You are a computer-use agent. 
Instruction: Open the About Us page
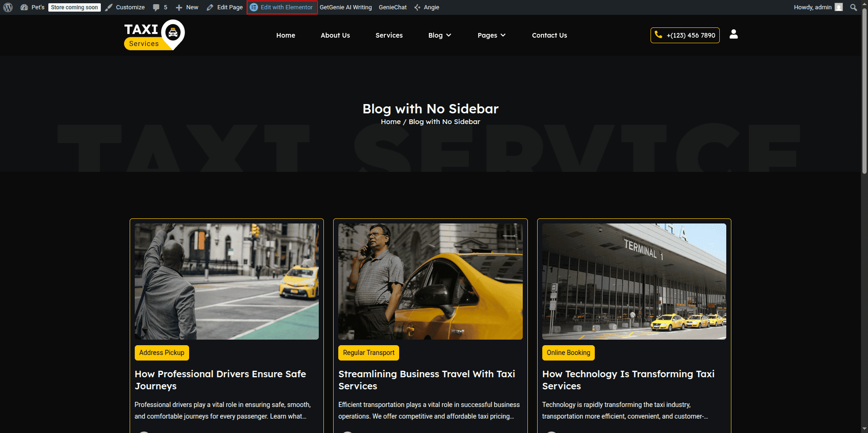coord(335,35)
